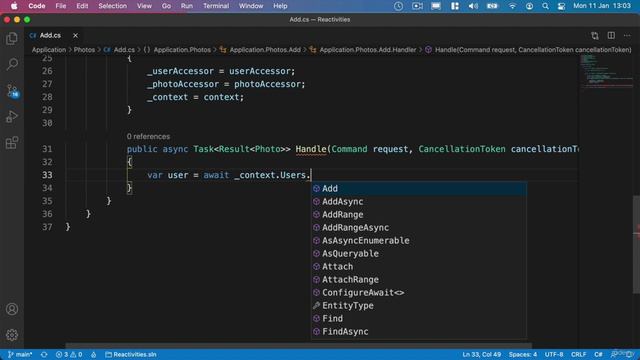Open the Wi-Fi menu bar icon
This screenshot has width=640, height=360.
pyautogui.click(x=512, y=6)
